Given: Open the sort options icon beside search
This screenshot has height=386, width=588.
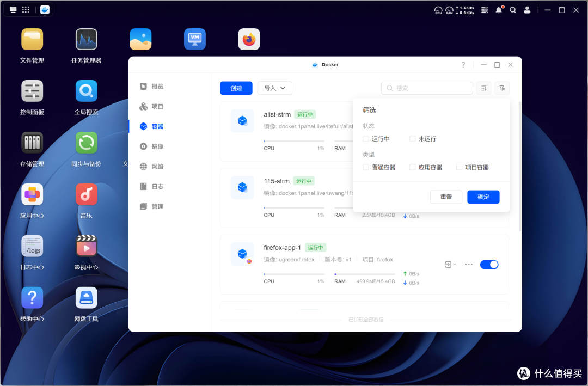Looking at the screenshot, I should [x=484, y=88].
